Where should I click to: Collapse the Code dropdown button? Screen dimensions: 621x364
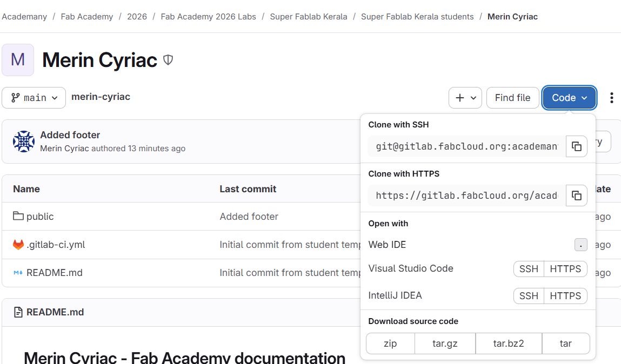[x=569, y=98]
